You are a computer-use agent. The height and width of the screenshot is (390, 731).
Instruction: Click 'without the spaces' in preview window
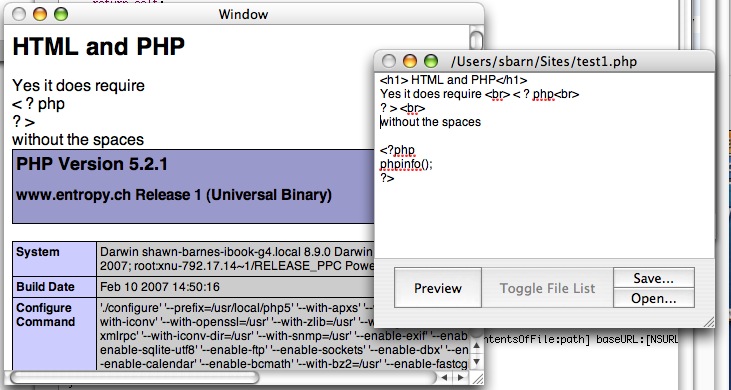coord(78,139)
